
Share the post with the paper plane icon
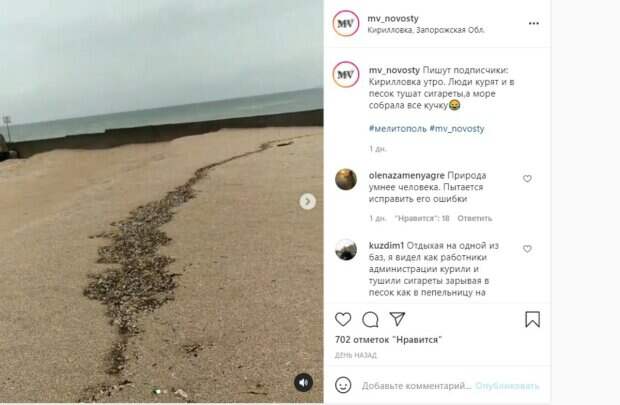pyautogui.click(x=397, y=319)
